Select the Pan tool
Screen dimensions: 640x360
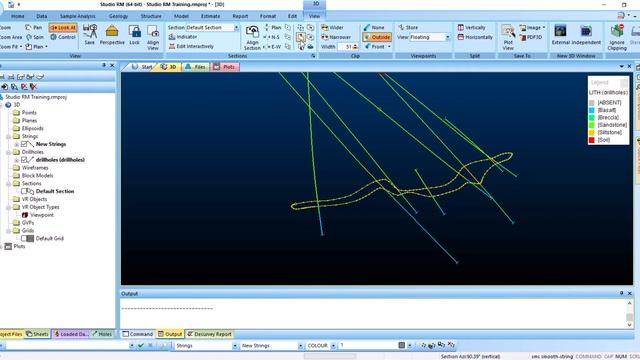(34, 27)
